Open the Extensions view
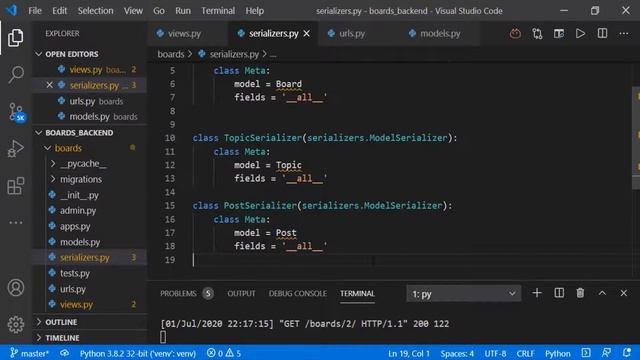The width and height of the screenshot is (640, 360). 16,186
